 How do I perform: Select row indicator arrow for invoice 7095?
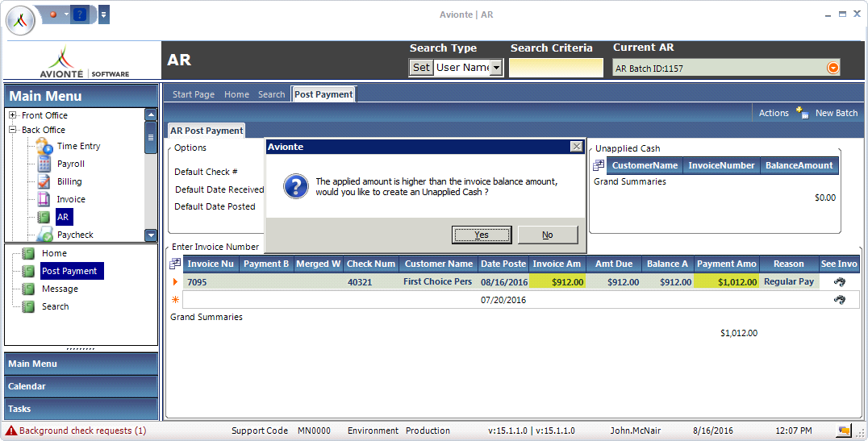point(176,281)
